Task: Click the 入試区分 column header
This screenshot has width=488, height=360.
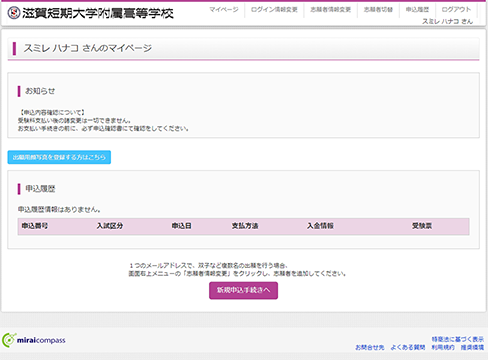Action: (110, 226)
